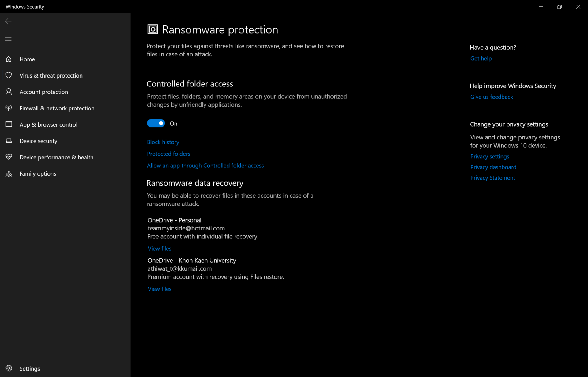Open Device security section
The width and height of the screenshot is (588, 377).
pos(38,141)
